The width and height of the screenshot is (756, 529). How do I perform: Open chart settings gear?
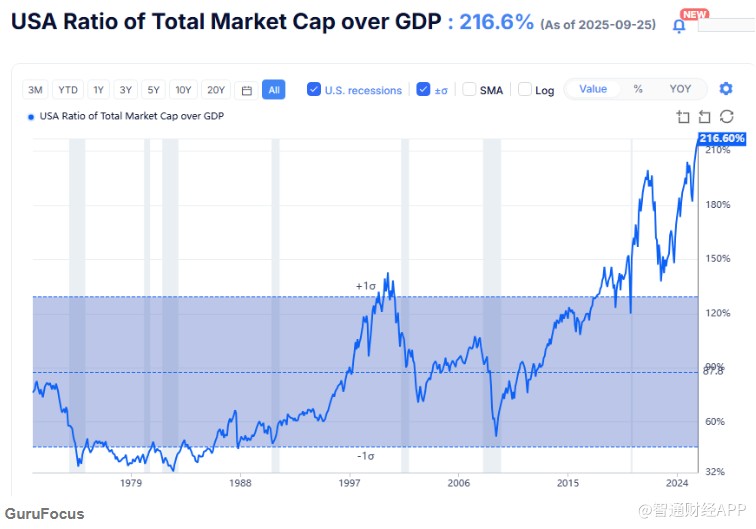[x=726, y=89]
